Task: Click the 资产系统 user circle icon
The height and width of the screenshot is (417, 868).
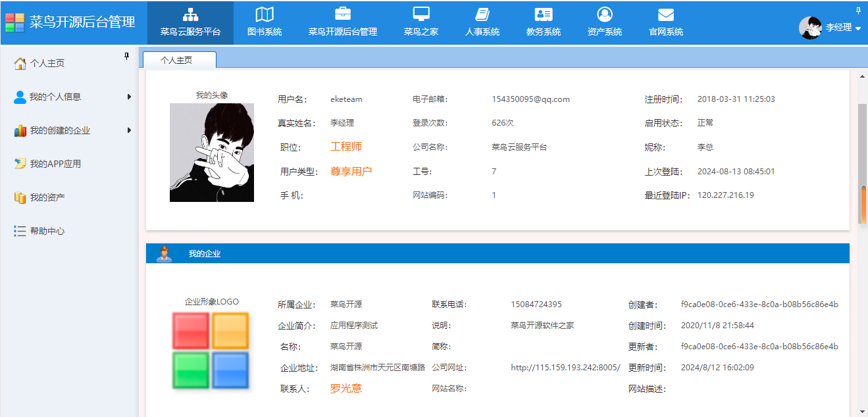Action: click(605, 14)
